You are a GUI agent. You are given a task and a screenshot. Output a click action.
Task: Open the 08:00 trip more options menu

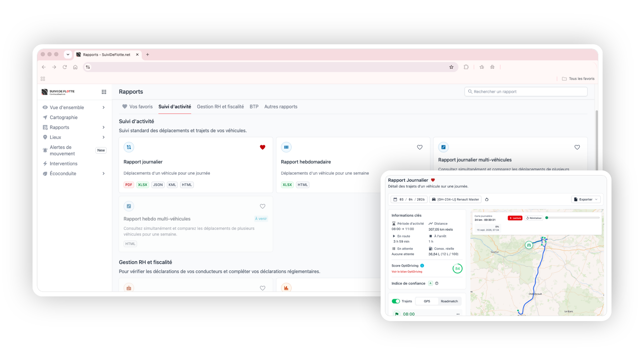point(458,314)
